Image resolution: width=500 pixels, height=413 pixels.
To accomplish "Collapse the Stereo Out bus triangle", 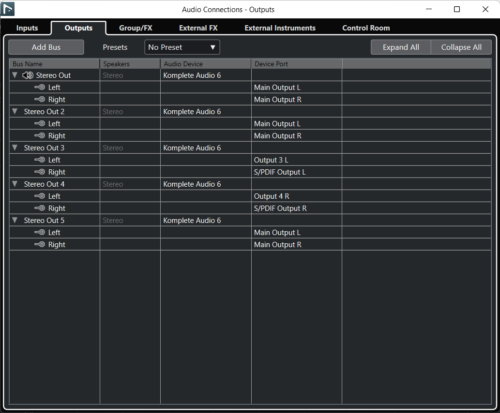I will tap(15, 75).
